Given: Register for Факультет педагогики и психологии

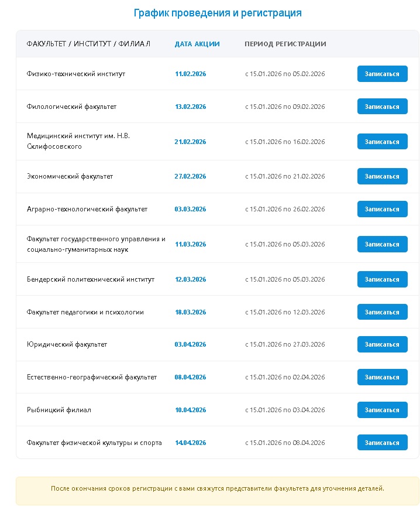Looking at the screenshot, I should coord(383,312).
